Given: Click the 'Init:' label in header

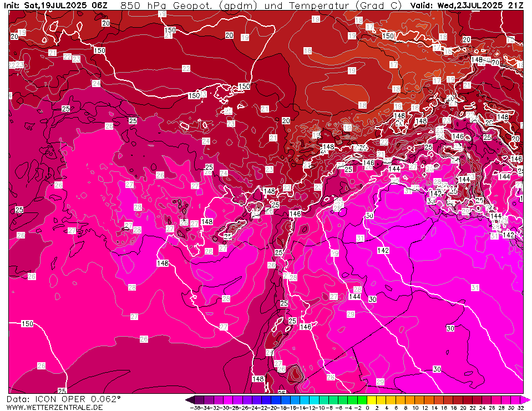Looking at the screenshot, I should coord(12,6).
